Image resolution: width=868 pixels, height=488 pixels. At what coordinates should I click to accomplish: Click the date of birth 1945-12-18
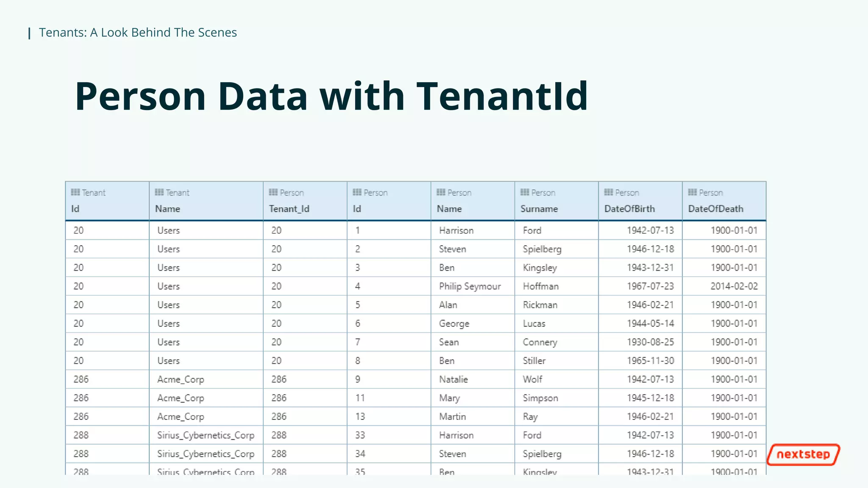coord(650,398)
